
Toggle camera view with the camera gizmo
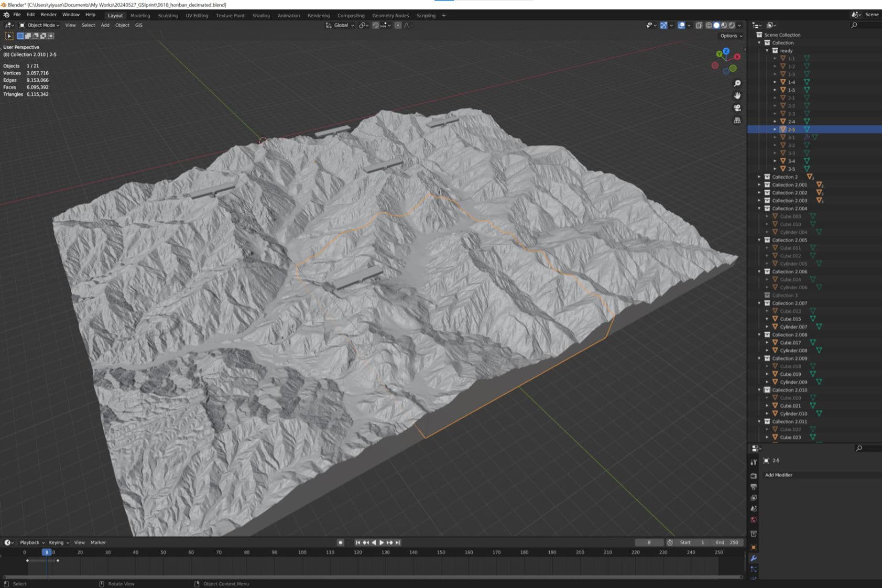tap(737, 108)
